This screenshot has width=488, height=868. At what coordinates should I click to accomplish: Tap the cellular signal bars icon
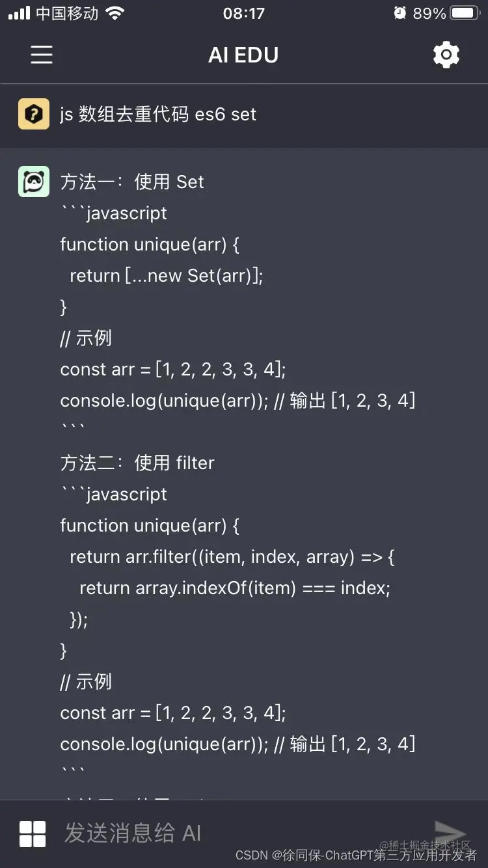(20, 13)
